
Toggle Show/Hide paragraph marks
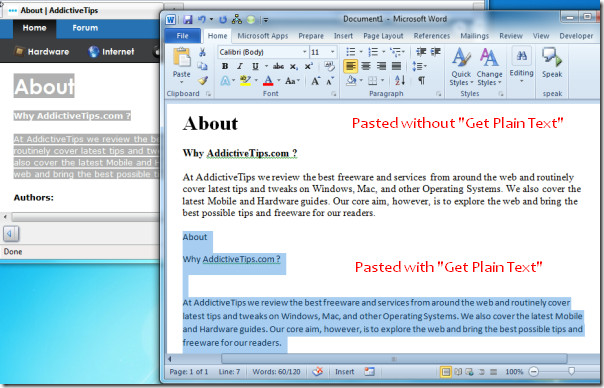(422, 81)
